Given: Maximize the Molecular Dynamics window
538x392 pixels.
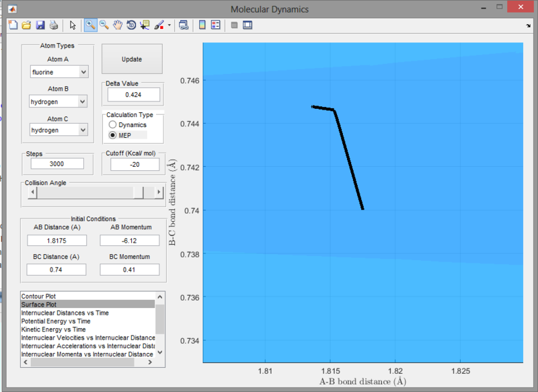Looking at the screenshot, I should [x=500, y=7].
